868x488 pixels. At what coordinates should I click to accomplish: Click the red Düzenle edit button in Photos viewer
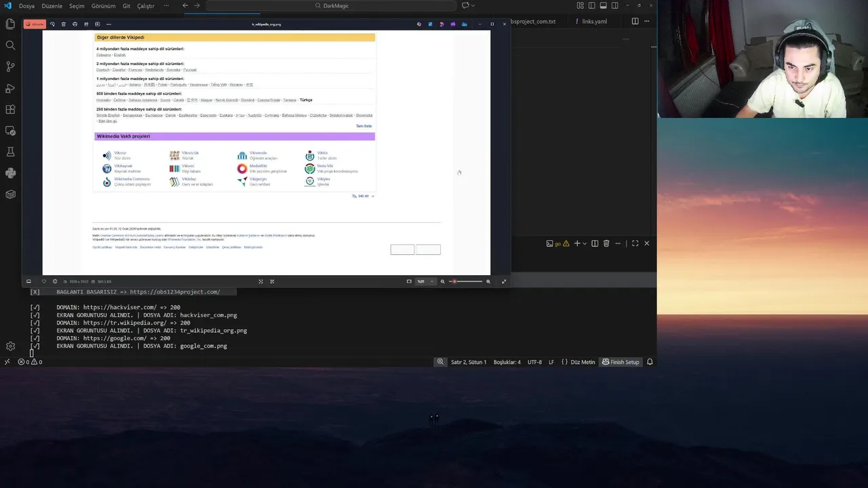pyautogui.click(x=35, y=24)
